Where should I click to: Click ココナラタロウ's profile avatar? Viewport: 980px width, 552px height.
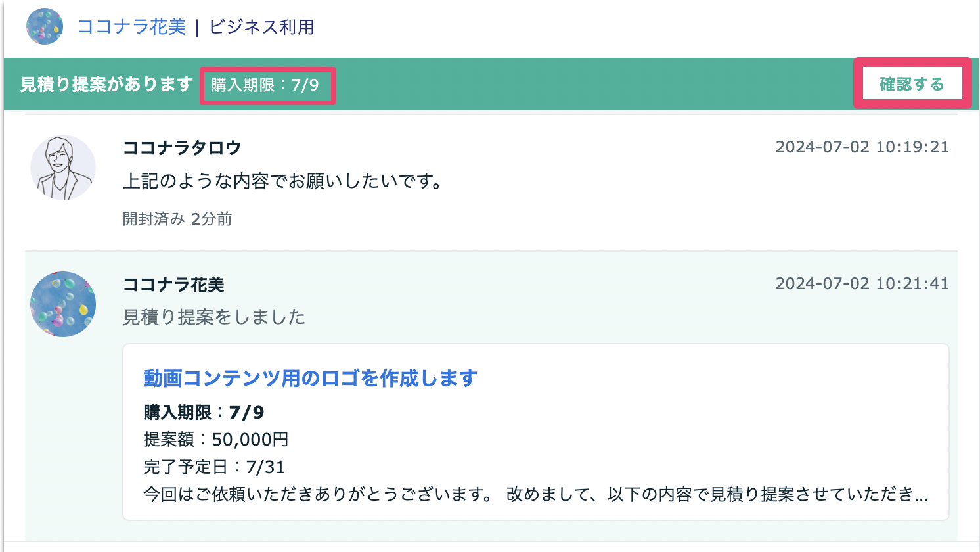tap(62, 168)
